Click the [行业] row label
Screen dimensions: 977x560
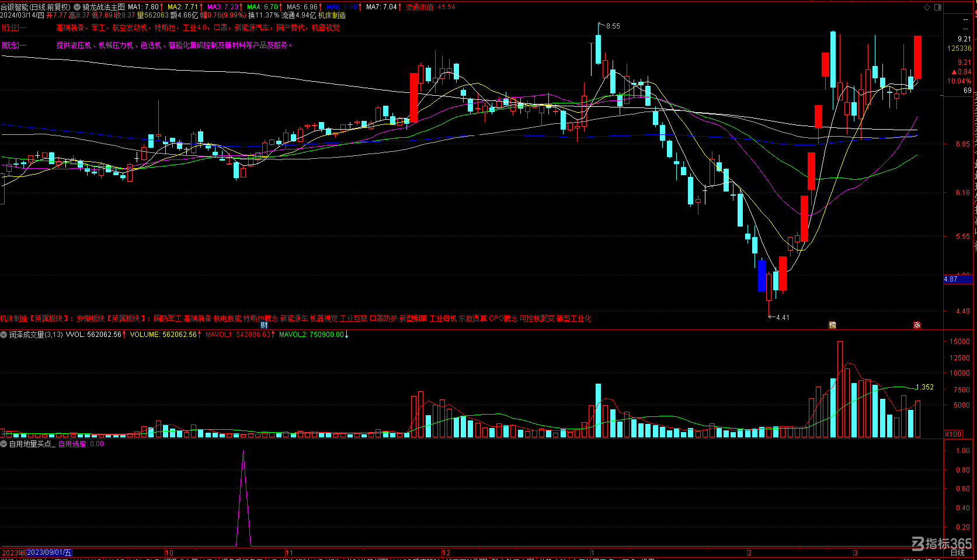(13, 27)
